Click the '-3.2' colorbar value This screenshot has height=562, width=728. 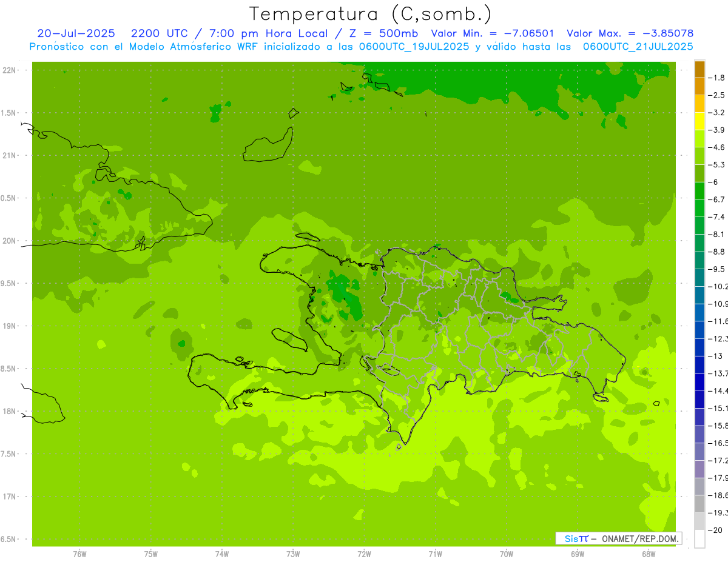click(x=716, y=112)
